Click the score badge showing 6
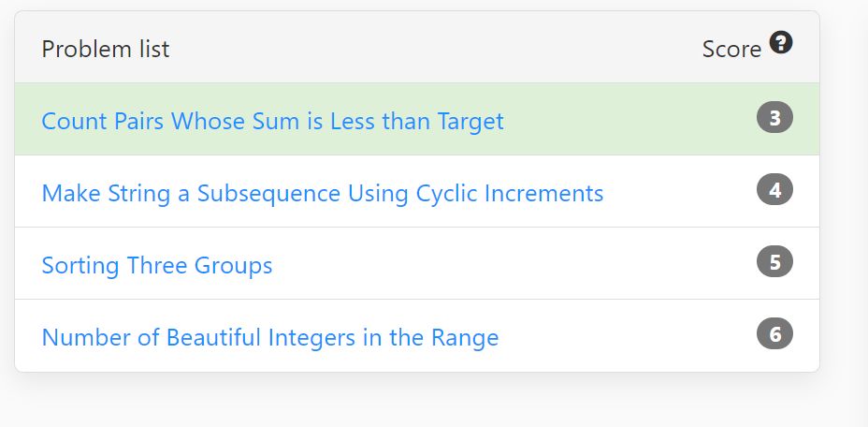 [x=774, y=334]
